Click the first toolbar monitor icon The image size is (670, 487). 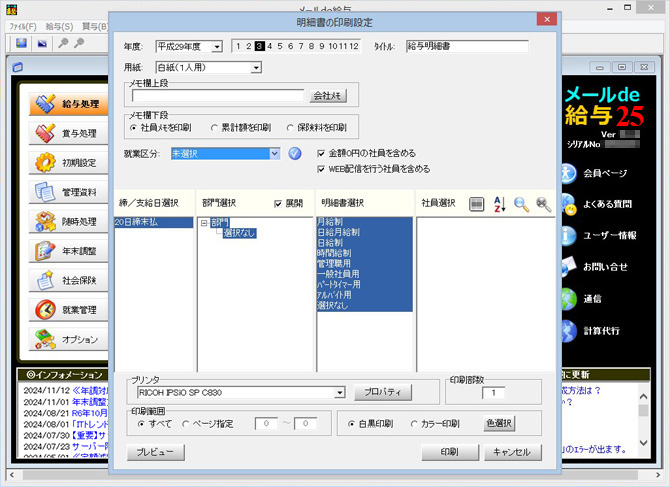tap(21, 43)
